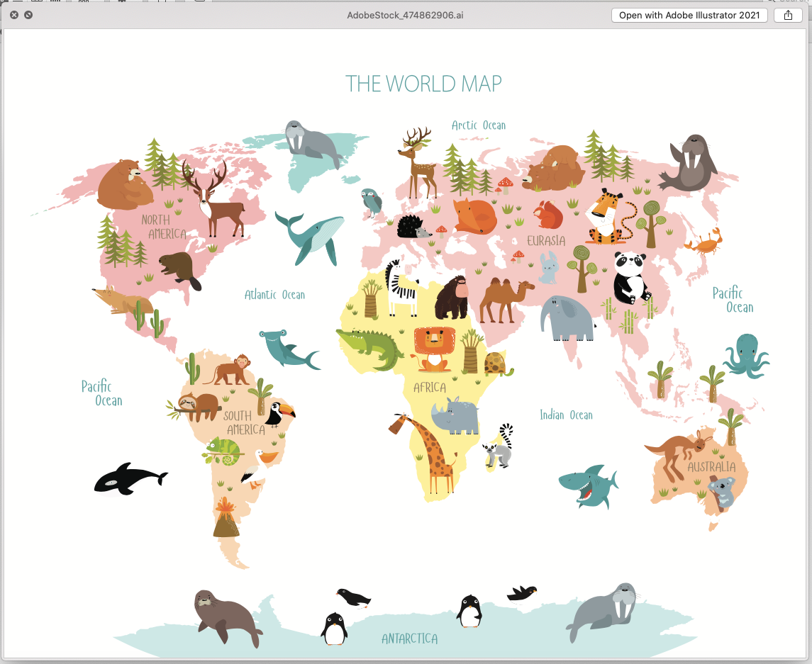Click THE WORLD MAP heading text
Viewport: 812px width, 664px height.
click(423, 84)
